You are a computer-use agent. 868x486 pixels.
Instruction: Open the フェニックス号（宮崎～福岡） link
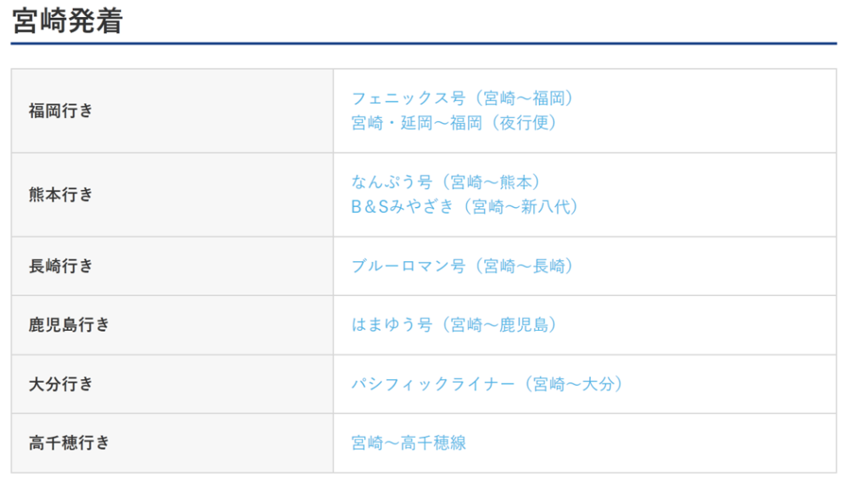[x=463, y=98]
